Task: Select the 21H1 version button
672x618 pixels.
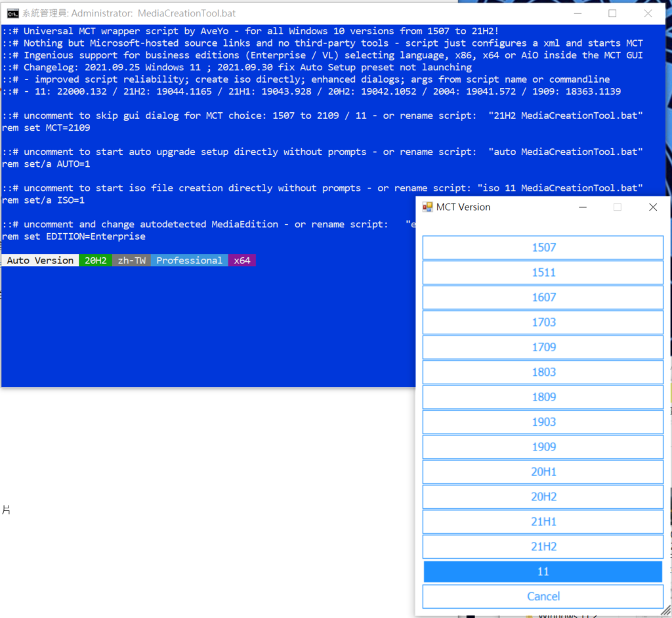Action: point(543,521)
